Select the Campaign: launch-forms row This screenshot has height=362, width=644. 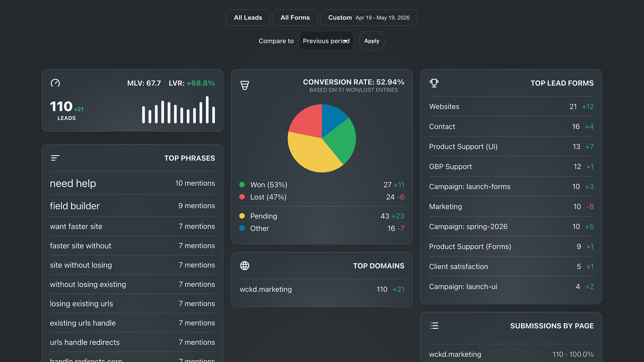511,187
